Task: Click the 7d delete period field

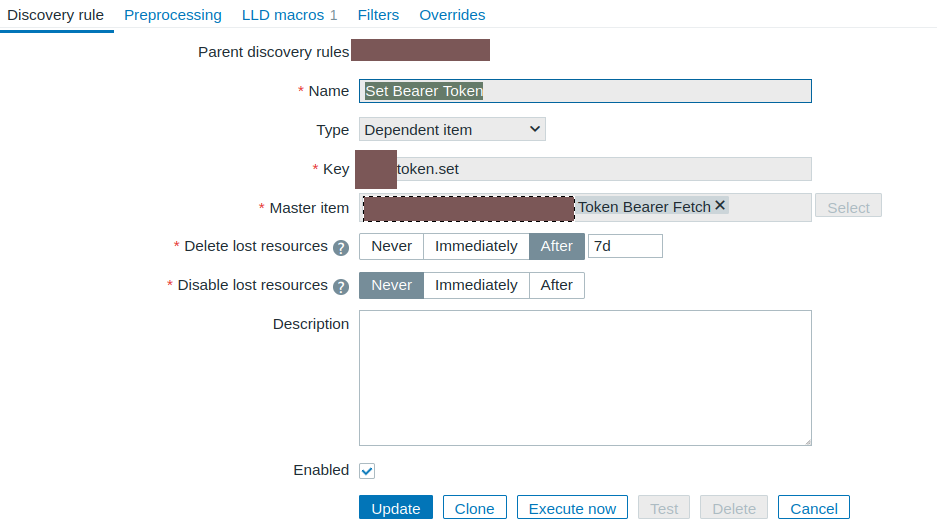Action: (x=625, y=246)
